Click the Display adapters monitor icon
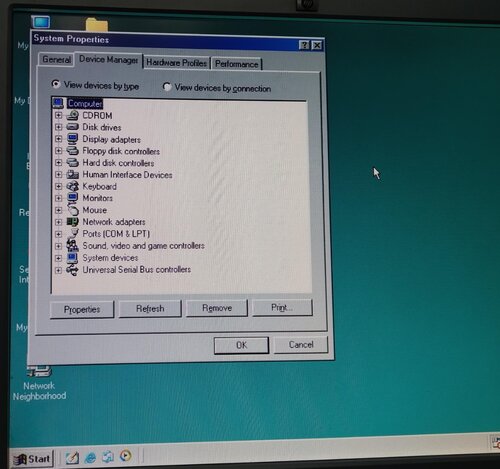Screen dimensions: 500x469 [x=72, y=139]
